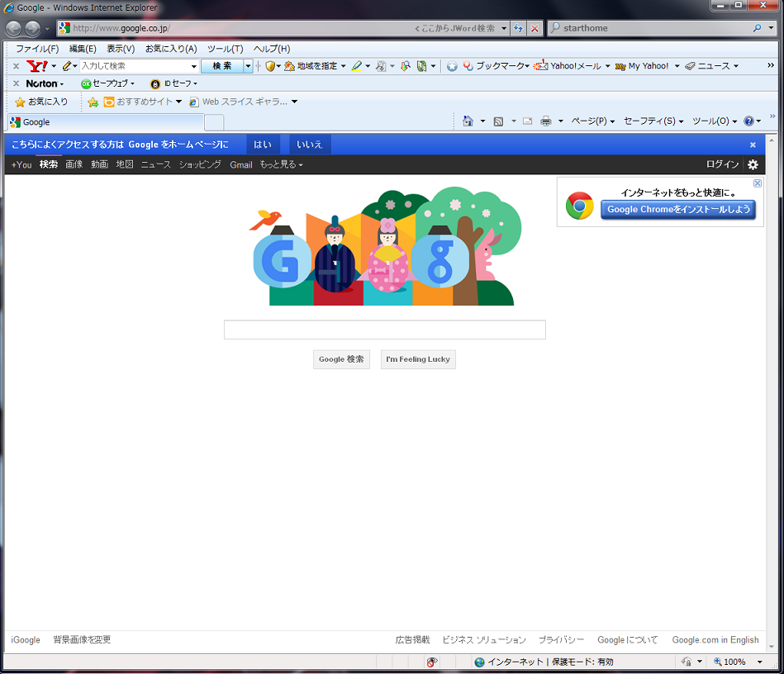Click the add to favorites bar star icon
784x674 pixels.
(93, 102)
